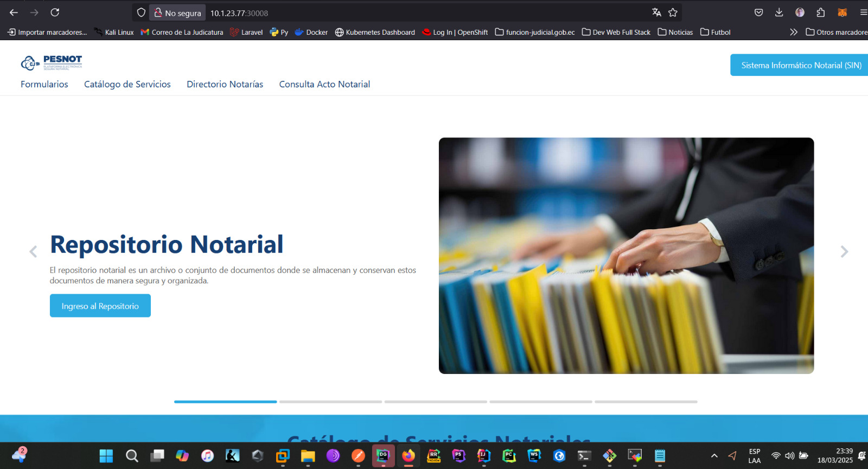868x469 pixels.
Task: Open the Formularios menu item
Action: tap(44, 84)
